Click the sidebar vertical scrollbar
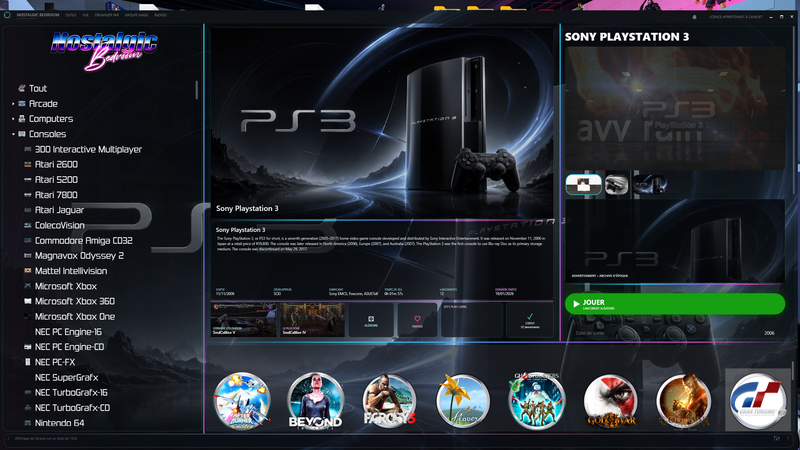This screenshot has height=450, width=800. click(x=196, y=90)
